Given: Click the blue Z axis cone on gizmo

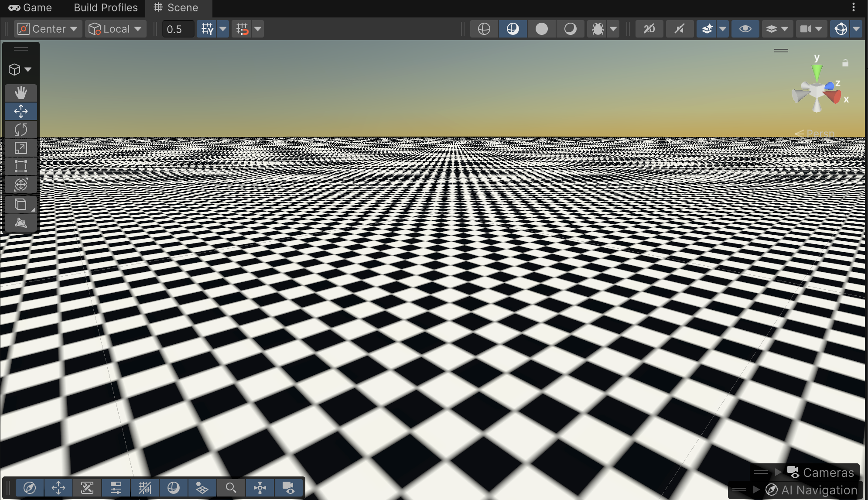Looking at the screenshot, I should coord(829,86).
